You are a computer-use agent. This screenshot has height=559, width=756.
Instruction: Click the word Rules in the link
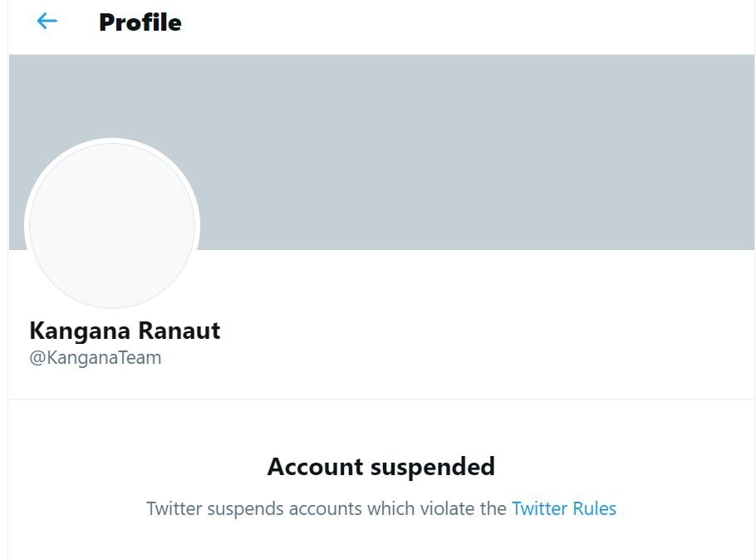click(x=593, y=508)
